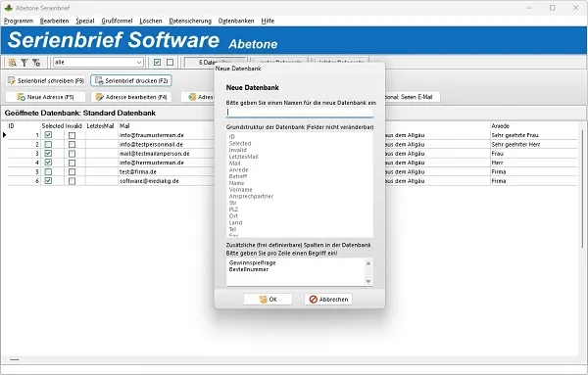Toggle Invalid checkbox for row 2
588x375 pixels.
72,144
